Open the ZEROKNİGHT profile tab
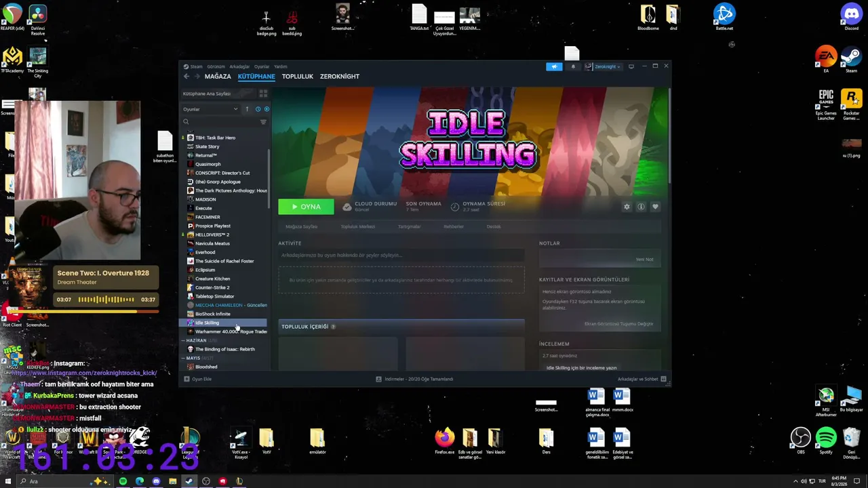868x488 pixels. click(x=340, y=77)
